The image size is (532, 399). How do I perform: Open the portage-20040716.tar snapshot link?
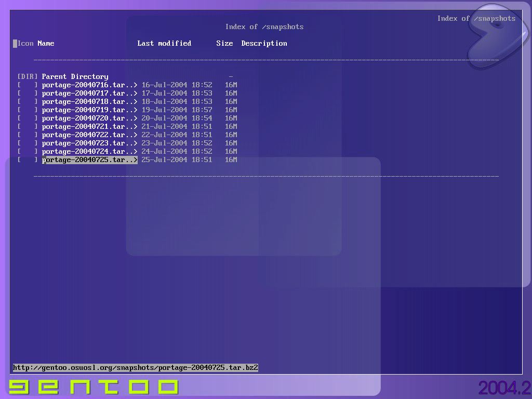tap(89, 85)
